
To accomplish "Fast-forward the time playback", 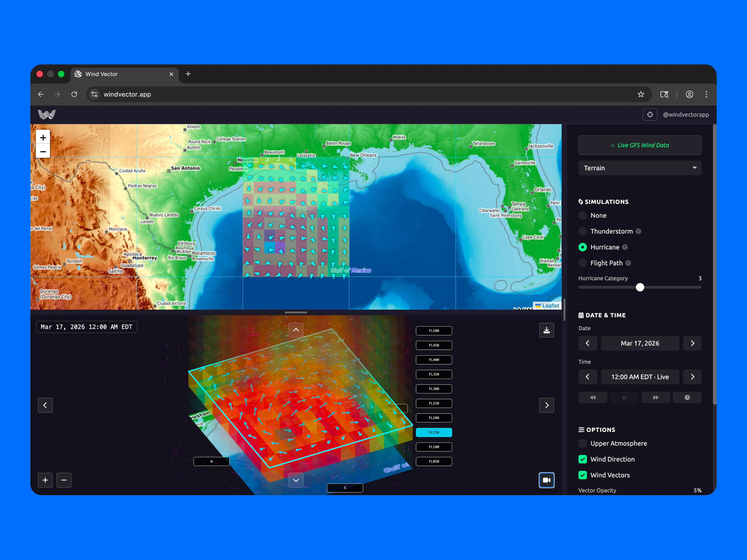I will 655,397.
